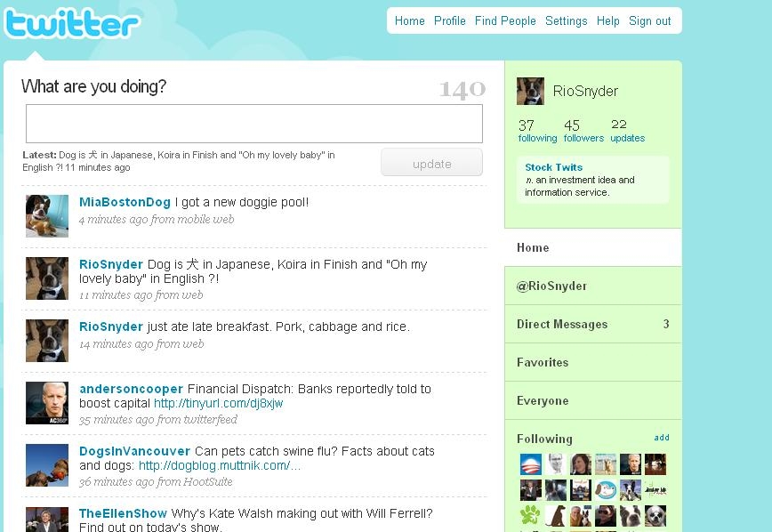Open the Obama logo avatar in Following
This screenshot has height=532, width=772.
click(x=531, y=464)
